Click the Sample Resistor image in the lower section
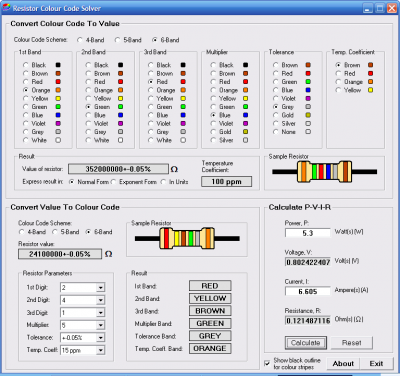Screen dimensions: 400x376 pyautogui.click(x=187, y=238)
